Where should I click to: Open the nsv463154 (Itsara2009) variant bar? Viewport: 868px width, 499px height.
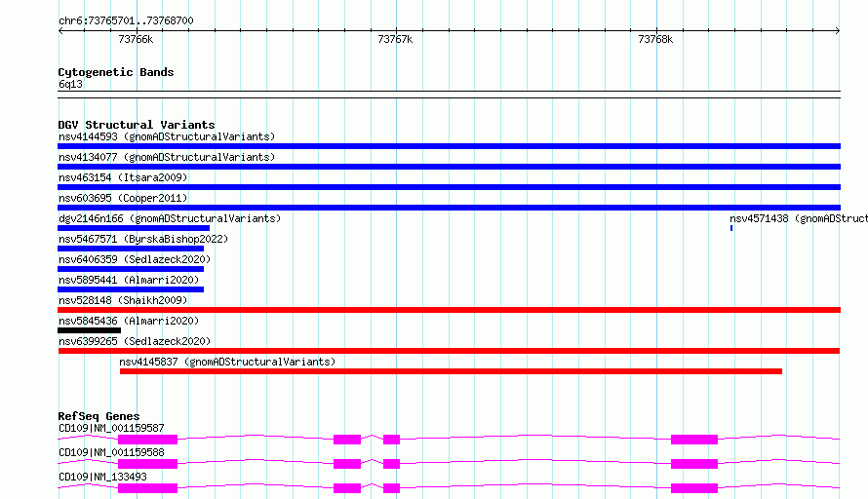(x=449, y=187)
